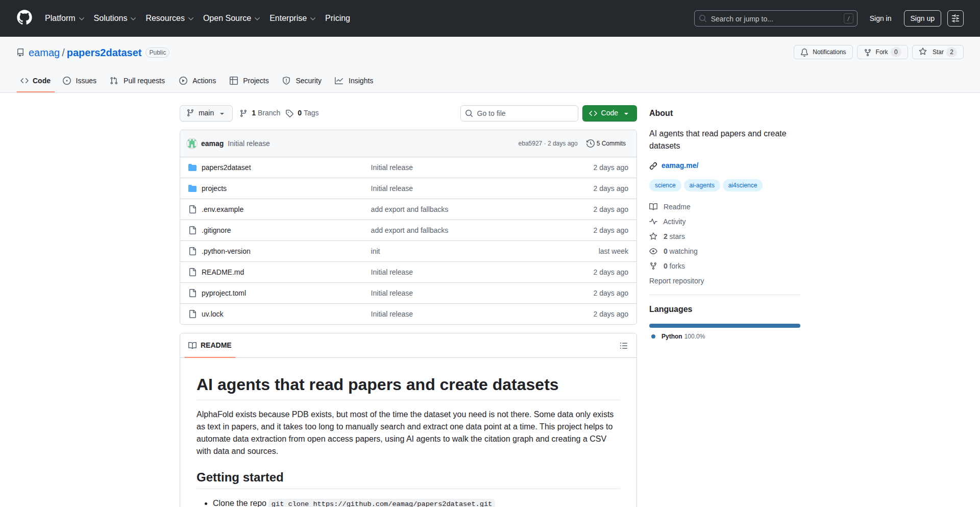The image size is (980, 507).
Task: Click the ai-agents topic tag
Action: pyautogui.click(x=701, y=185)
